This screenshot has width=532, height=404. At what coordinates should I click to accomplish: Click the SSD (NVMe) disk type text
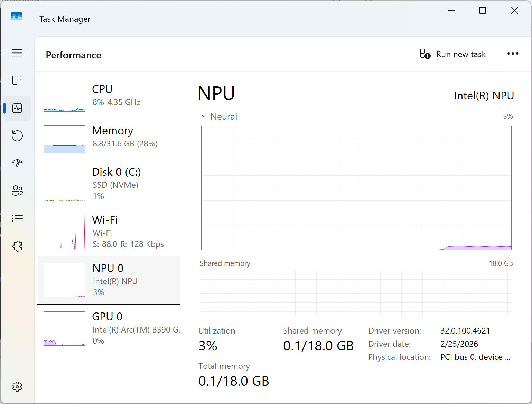(115, 185)
